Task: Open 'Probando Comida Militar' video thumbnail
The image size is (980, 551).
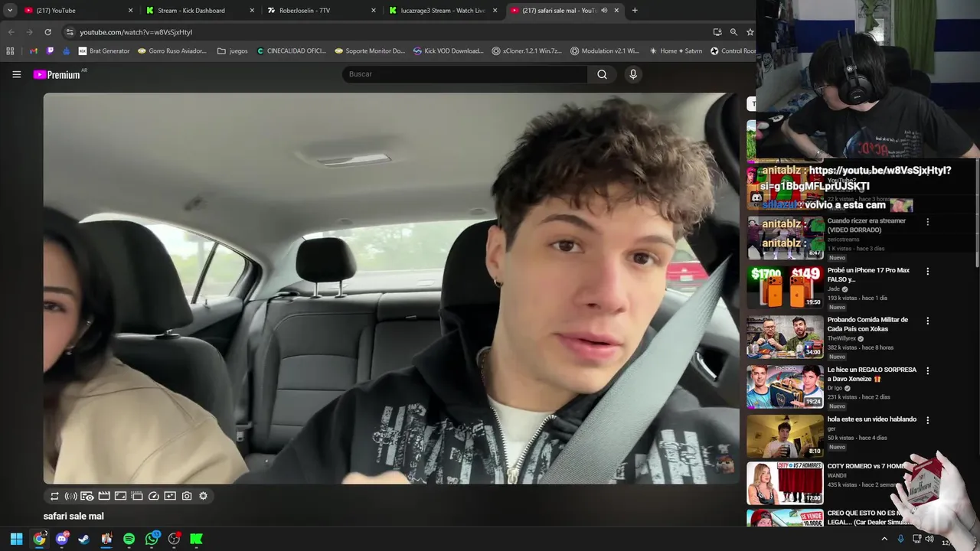Action: [785, 337]
